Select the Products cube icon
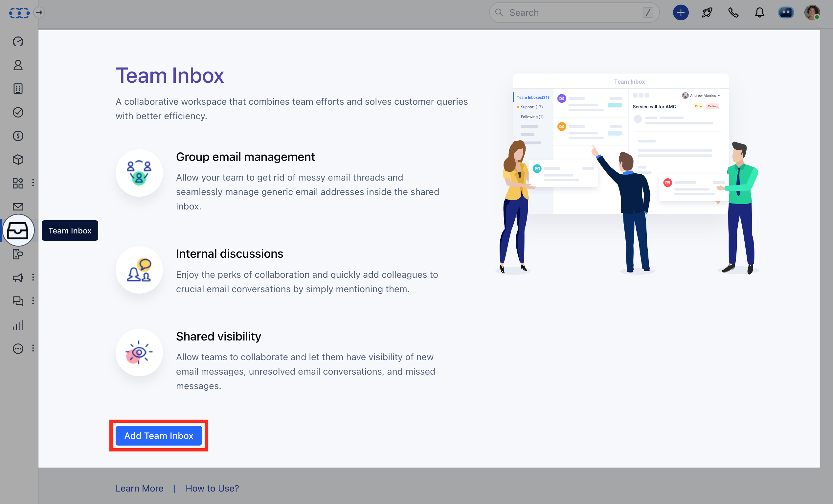The height and width of the screenshot is (504, 833). click(18, 160)
